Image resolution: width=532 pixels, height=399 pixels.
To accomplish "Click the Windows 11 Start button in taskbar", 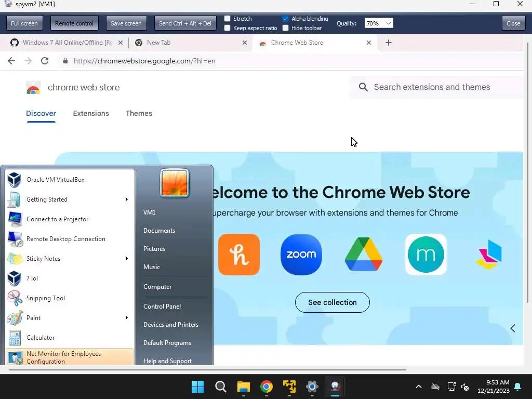I will [198, 387].
